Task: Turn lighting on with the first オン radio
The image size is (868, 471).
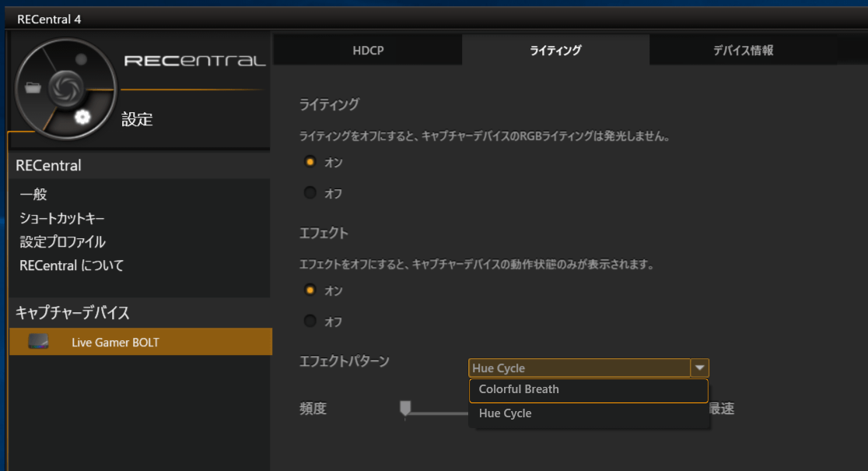Action: coord(310,162)
